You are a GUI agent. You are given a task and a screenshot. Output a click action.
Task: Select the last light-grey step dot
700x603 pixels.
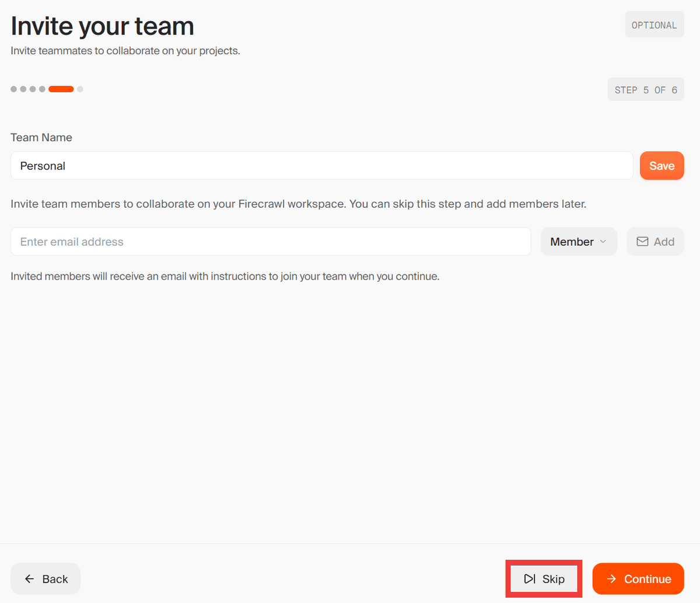coord(80,89)
